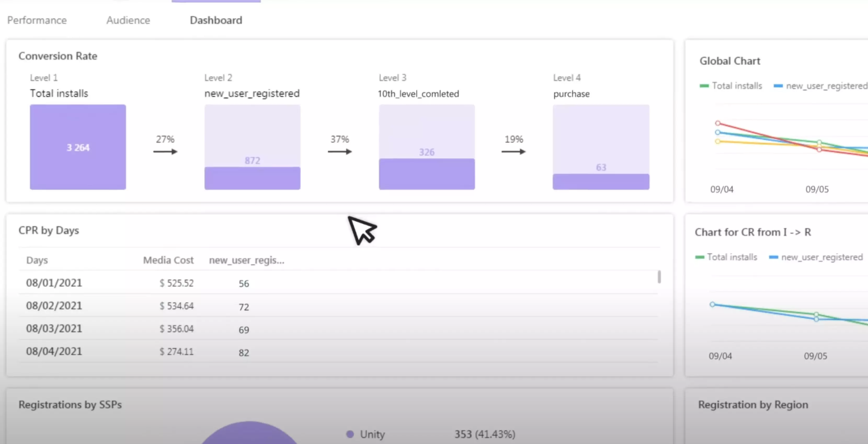Click the CPR by Days table scrollbar
The height and width of the screenshot is (444, 868).
pos(659,277)
